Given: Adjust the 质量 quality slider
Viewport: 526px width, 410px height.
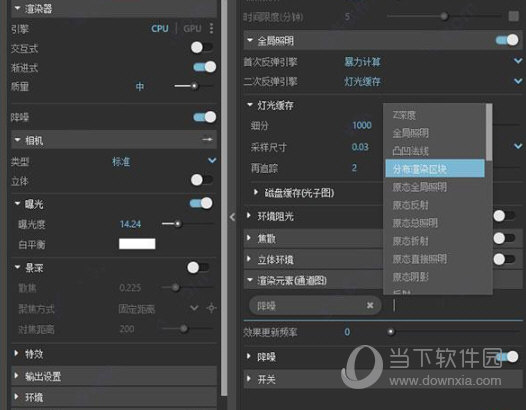Looking at the screenshot, I should pyautogui.click(x=194, y=86).
